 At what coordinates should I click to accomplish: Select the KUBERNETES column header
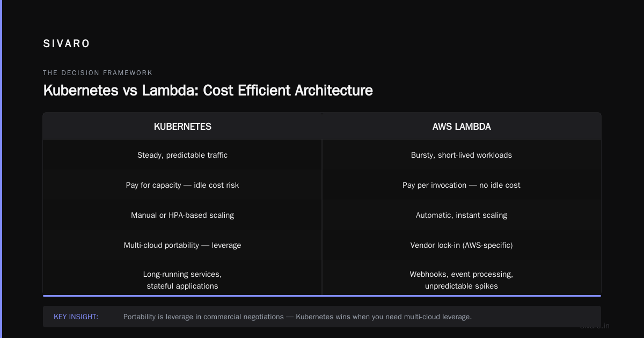182,127
